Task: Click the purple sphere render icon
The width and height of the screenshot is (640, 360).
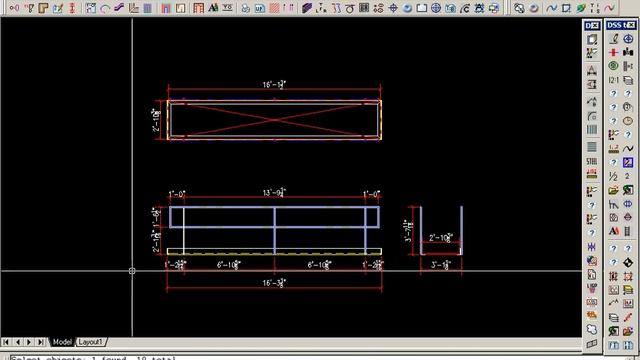Action: [533, 8]
